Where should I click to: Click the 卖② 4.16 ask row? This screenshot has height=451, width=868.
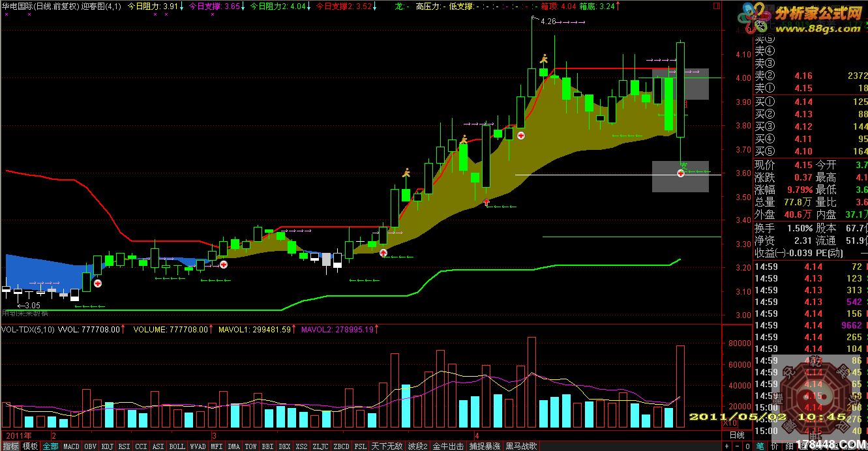point(811,76)
